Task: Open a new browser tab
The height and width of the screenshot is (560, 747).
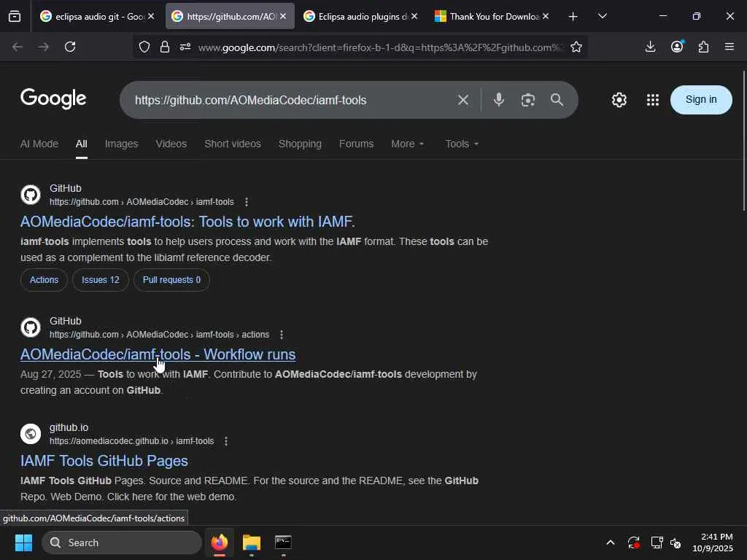Action: click(573, 17)
